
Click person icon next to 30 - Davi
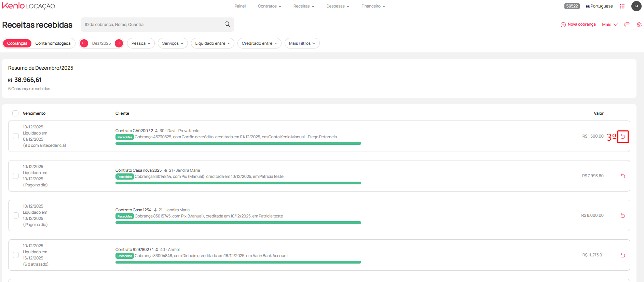click(156, 131)
